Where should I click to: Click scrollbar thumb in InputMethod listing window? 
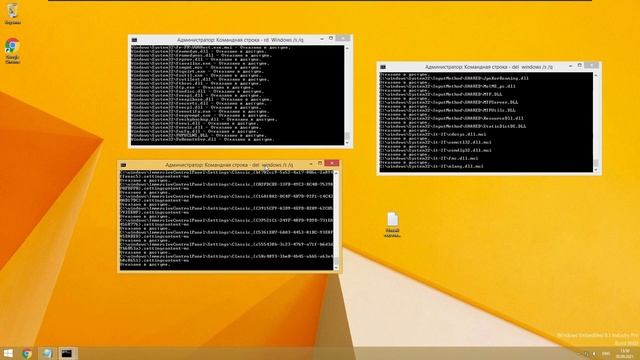pyautogui.click(x=596, y=163)
